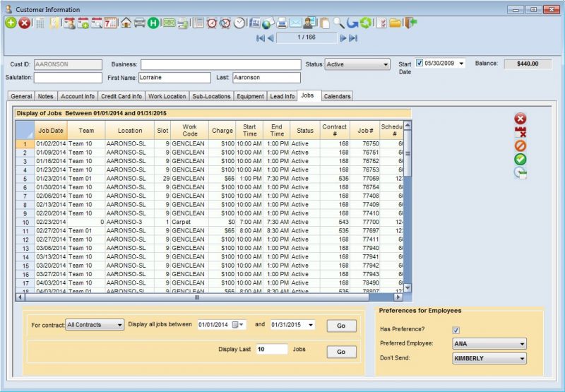Click the green circle H toolbar icon
Viewport: 565px width, 392px height.
tap(153, 23)
